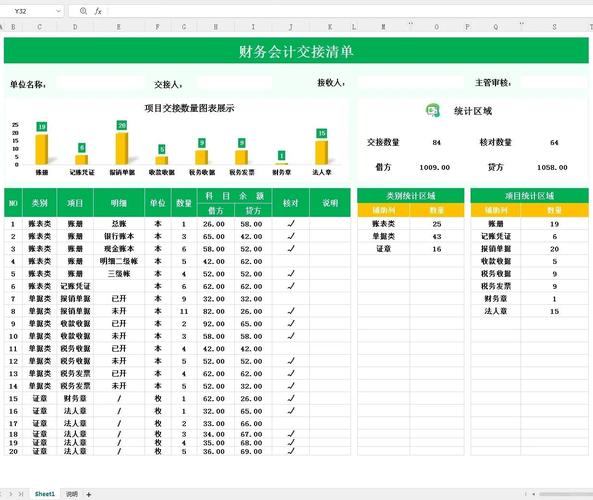593x500 pixels.
Task: Click the chart title 项目交接数量图表展示
Action: [x=189, y=108]
